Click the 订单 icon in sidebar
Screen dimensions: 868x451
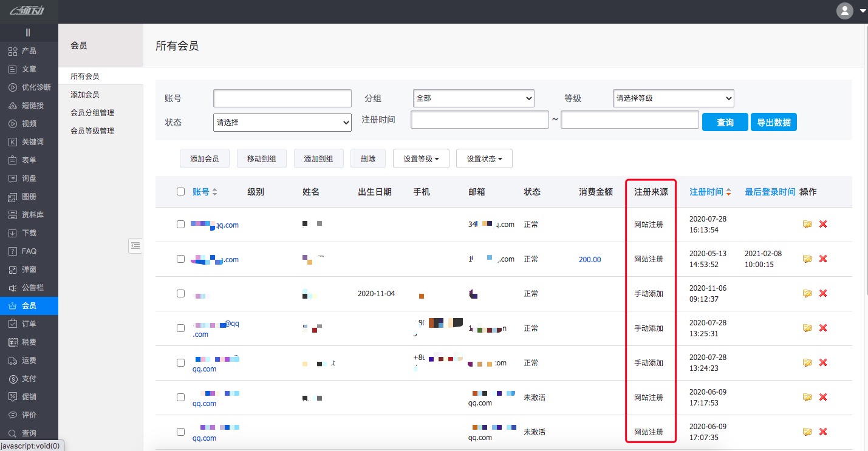click(13, 324)
